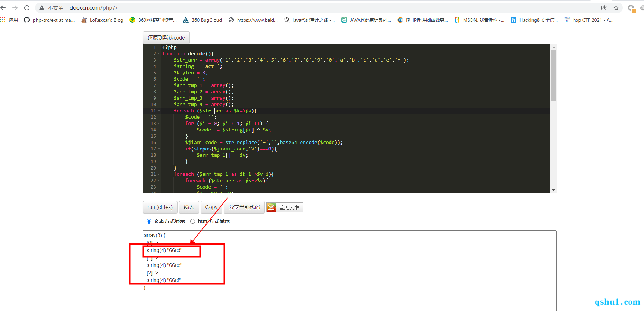Open hxp CTF 2021 bookmark

coord(589,20)
